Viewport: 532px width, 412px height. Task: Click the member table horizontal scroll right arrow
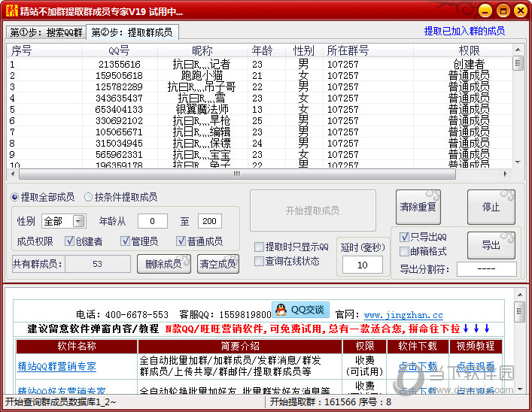(506, 174)
